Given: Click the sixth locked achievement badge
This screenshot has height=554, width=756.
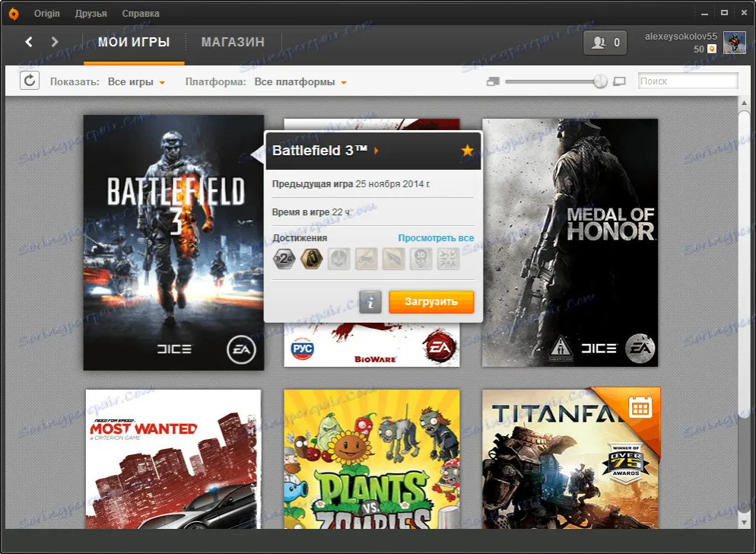Looking at the screenshot, I should (x=421, y=259).
